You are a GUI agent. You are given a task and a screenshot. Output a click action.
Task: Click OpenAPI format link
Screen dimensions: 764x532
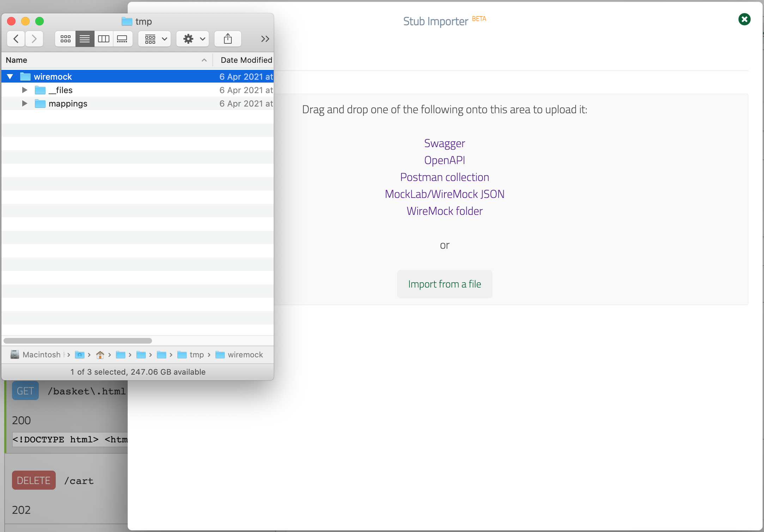pyautogui.click(x=444, y=160)
